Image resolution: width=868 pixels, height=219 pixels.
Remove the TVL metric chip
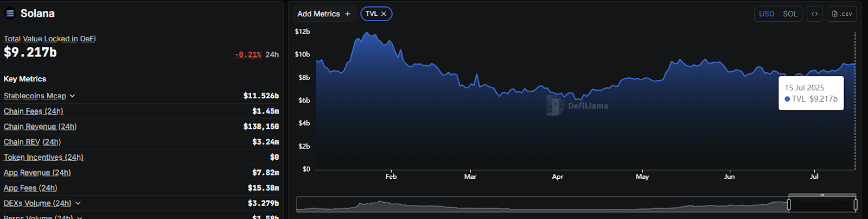tap(384, 14)
